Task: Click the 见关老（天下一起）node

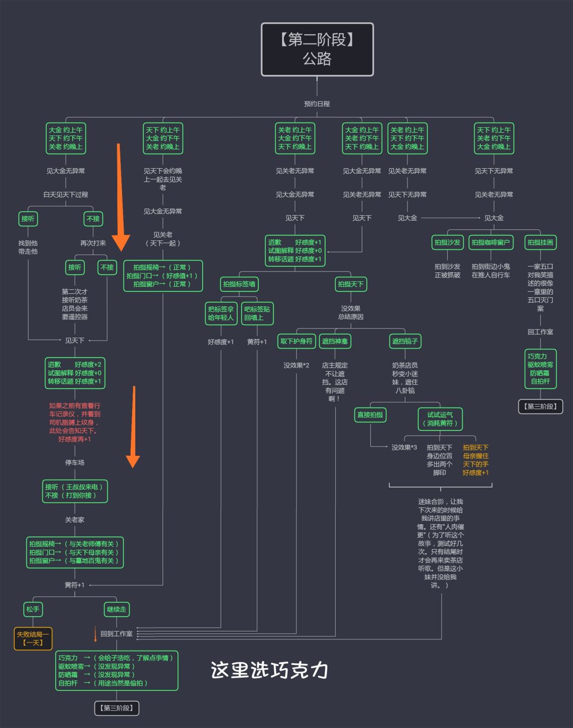Action: [163, 239]
